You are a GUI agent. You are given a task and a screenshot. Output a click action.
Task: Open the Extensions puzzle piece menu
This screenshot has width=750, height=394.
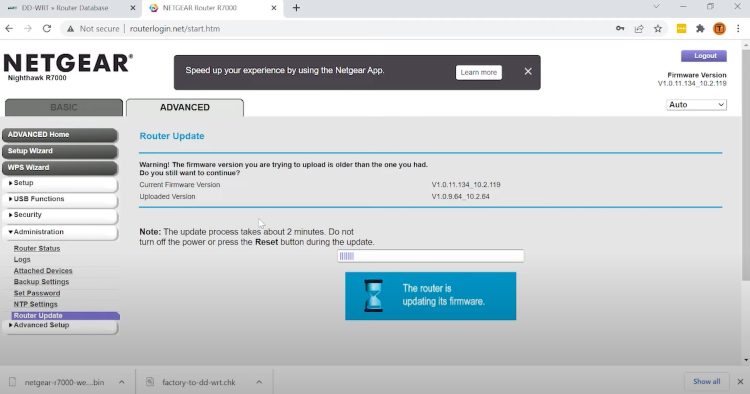pyautogui.click(x=700, y=29)
